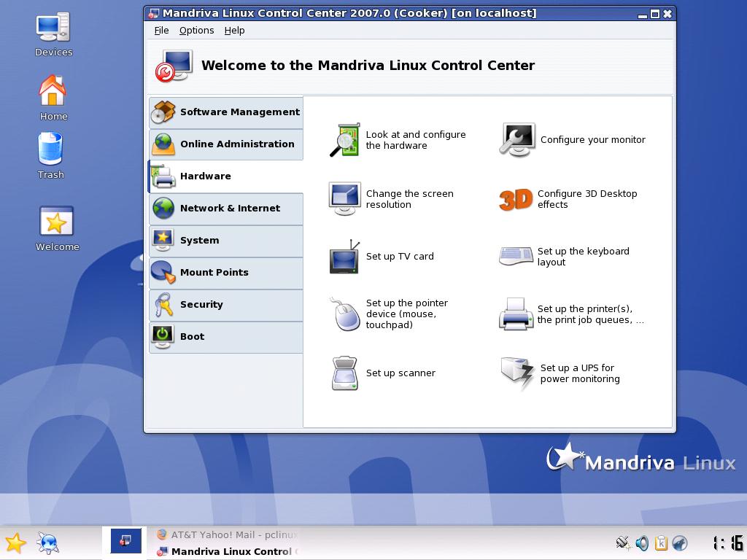Open the File menu
The width and height of the screenshot is (747, 560).
161,31
